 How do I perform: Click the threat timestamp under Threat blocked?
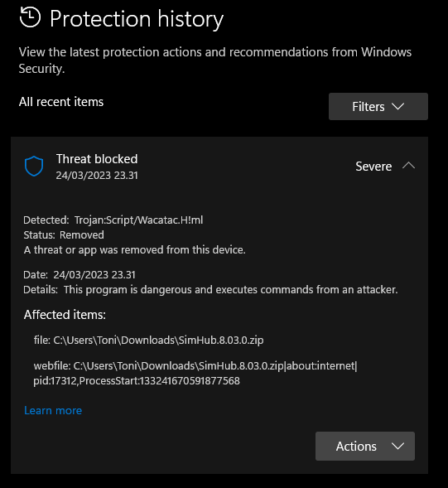97,176
